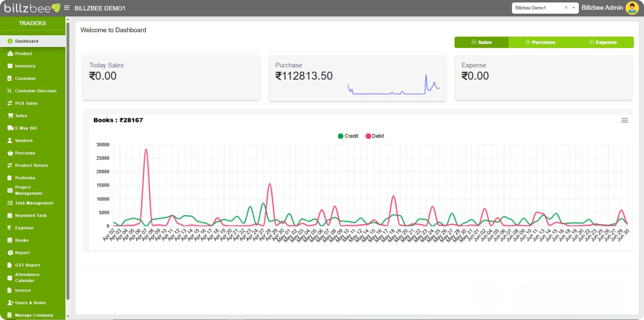Click the Purchase basket icon in sidebar
The width and height of the screenshot is (644, 320).
(x=10, y=153)
